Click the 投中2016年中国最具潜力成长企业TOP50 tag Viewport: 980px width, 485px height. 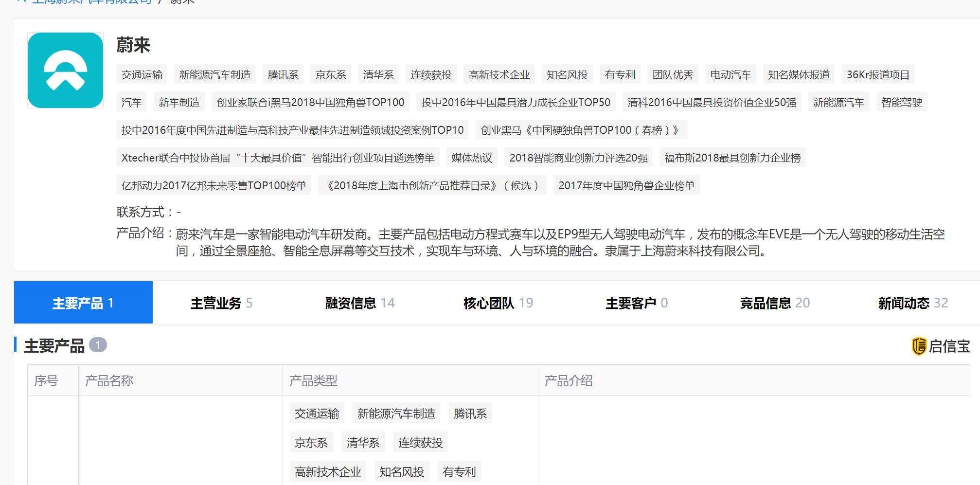pos(516,102)
